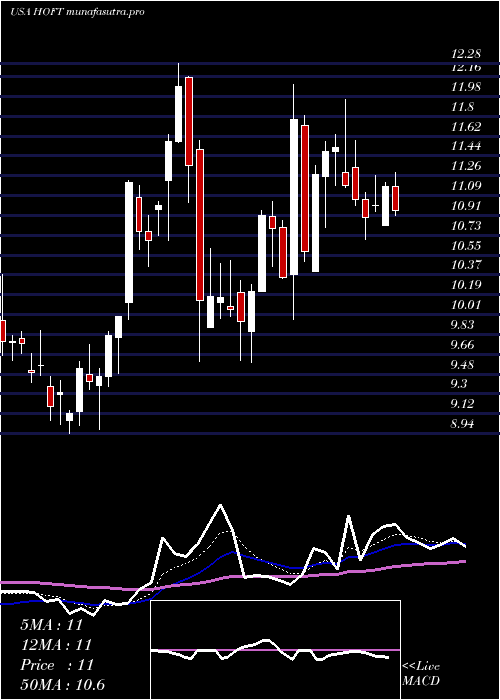Image resolution: width=500 pixels, height=700 pixels.
Task: Select the 8.94 price axis label
Action: point(462,424)
